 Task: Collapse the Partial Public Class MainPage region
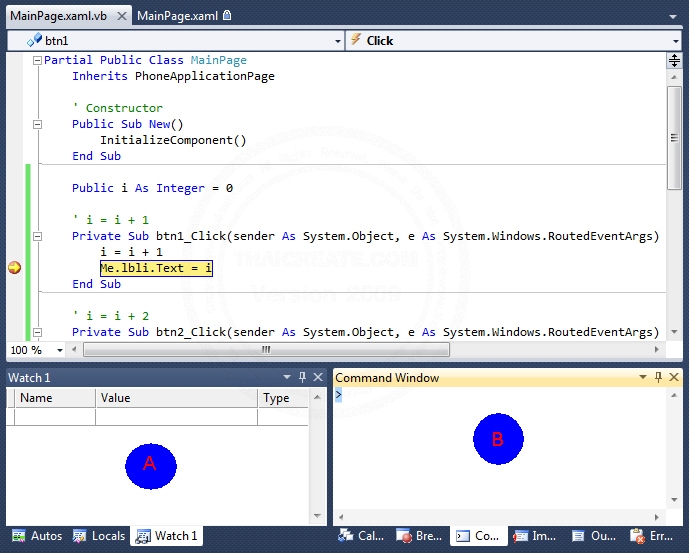37,60
